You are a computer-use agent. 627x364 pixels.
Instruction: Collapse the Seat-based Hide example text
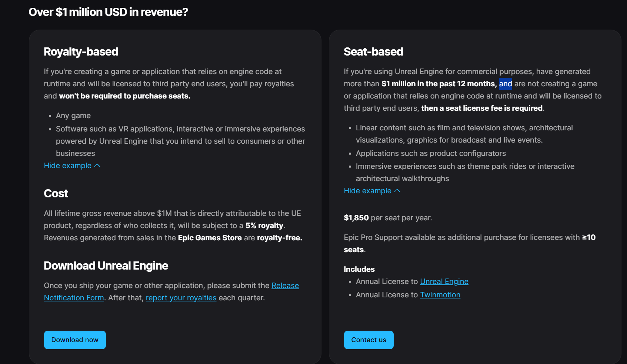(367, 191)
